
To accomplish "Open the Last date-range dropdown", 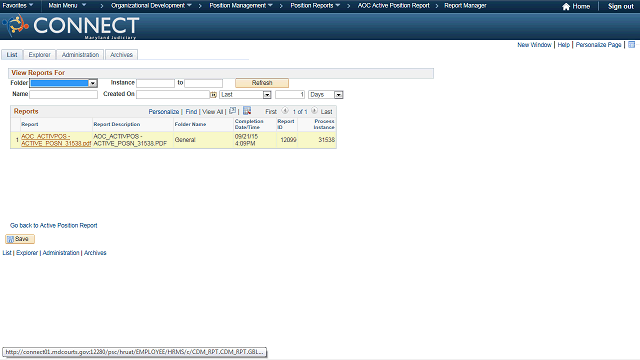I will (x=245, y=95).
